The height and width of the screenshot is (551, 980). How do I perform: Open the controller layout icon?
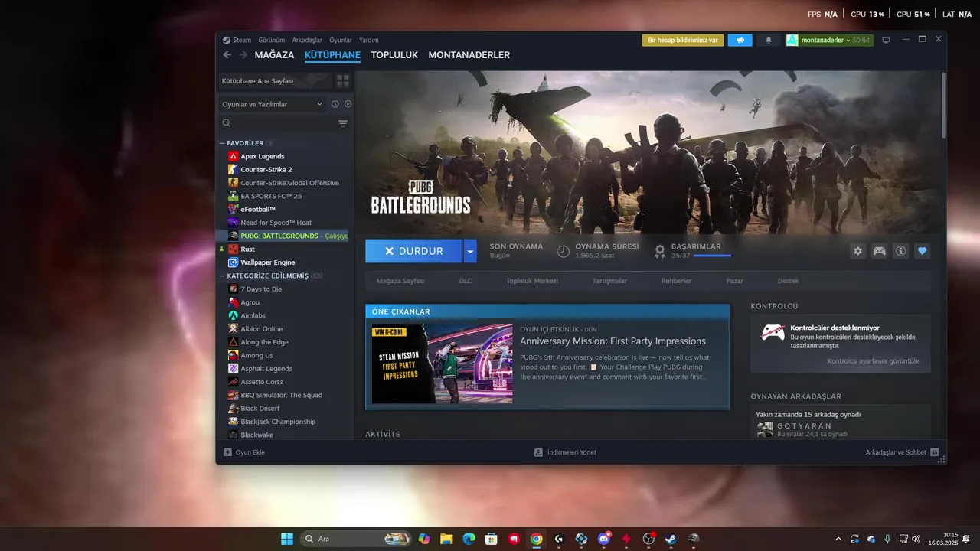pyautogui.click(x=879, y=251)
